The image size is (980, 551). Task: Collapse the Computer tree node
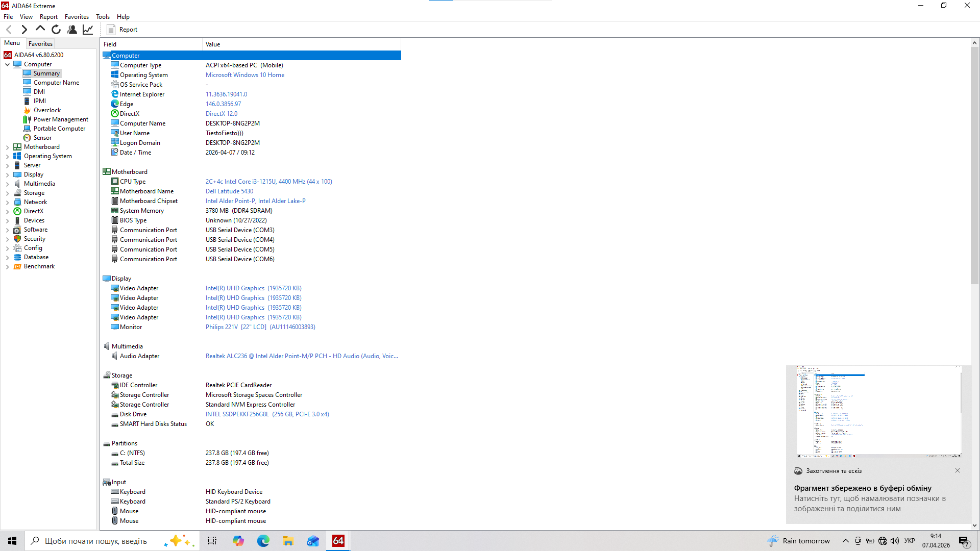8,65
